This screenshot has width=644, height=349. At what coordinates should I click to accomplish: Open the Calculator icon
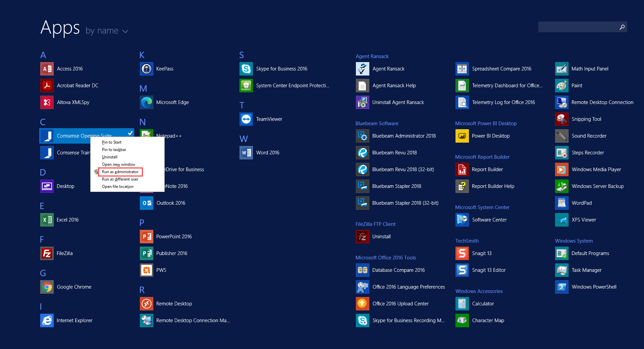(462, 304)
